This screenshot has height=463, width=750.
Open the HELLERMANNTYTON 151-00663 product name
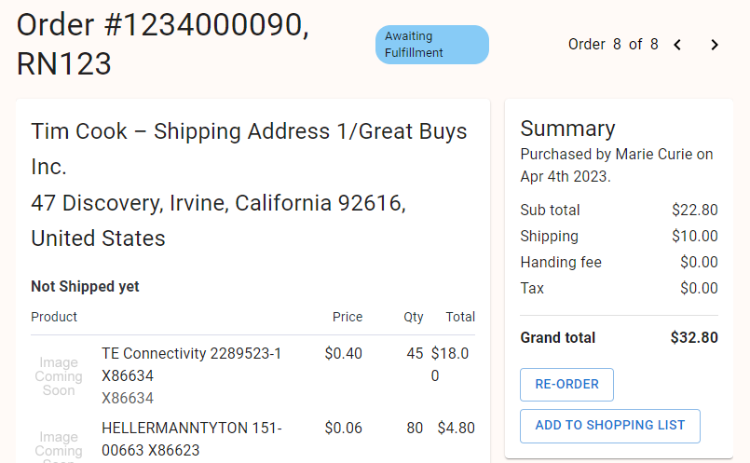tap(192, 428)
